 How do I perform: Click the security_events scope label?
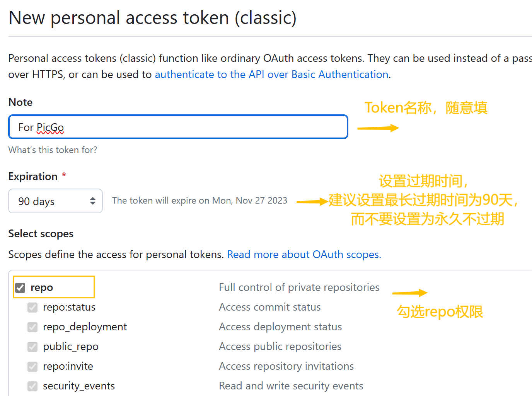(x=79, y=386)
